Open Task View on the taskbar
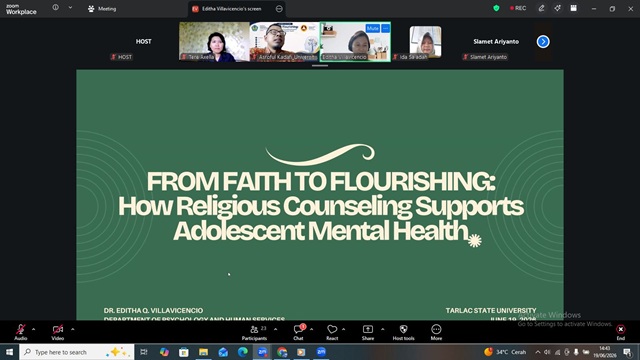The image size is (640, 360). pos(144,352)
